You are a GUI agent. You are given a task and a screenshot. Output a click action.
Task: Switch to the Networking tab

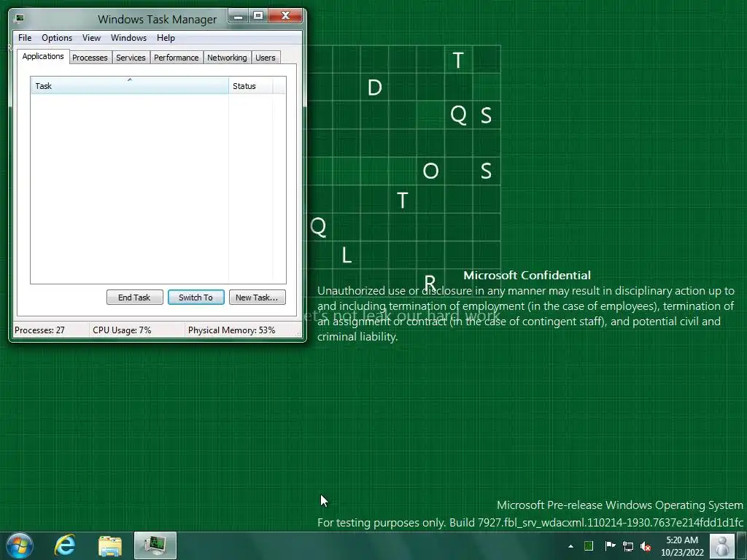click(228, 58)
